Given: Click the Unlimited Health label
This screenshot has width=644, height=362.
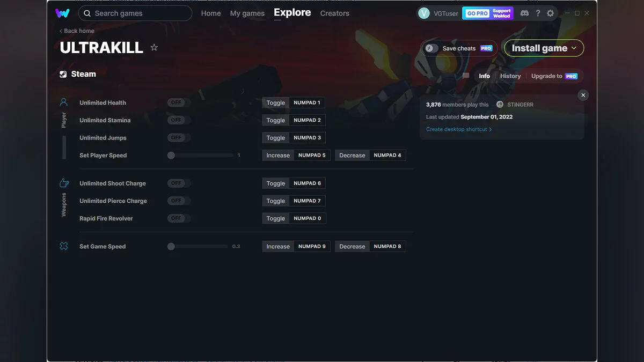Looking at the screenshot, I should click(x=103, y=102).
